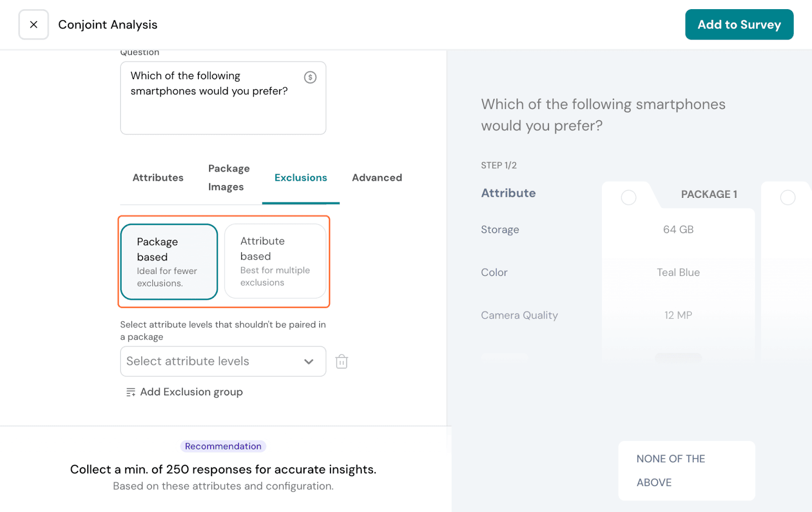
Task: Select the Exclusions tab
Action: tap(300, 178)
